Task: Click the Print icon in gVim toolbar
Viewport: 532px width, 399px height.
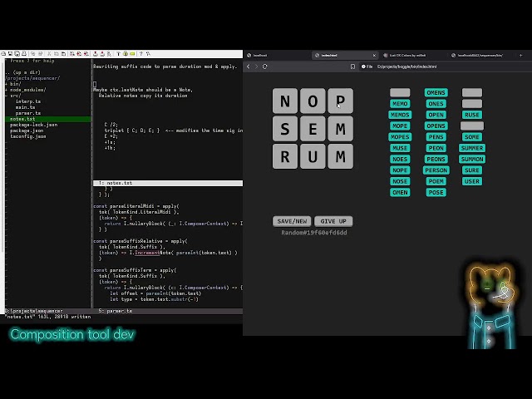Action: tap(24, 53)
